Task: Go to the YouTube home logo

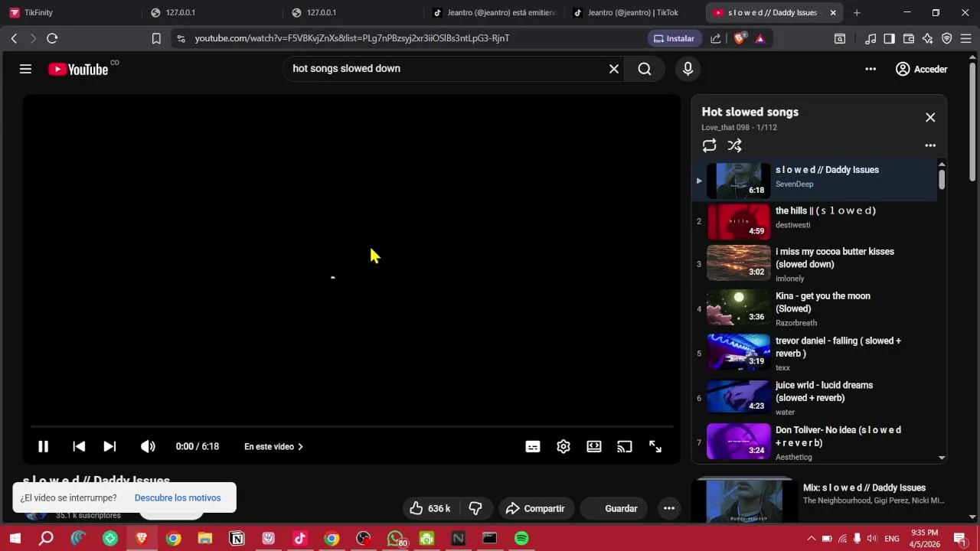Action: point(78,69)
